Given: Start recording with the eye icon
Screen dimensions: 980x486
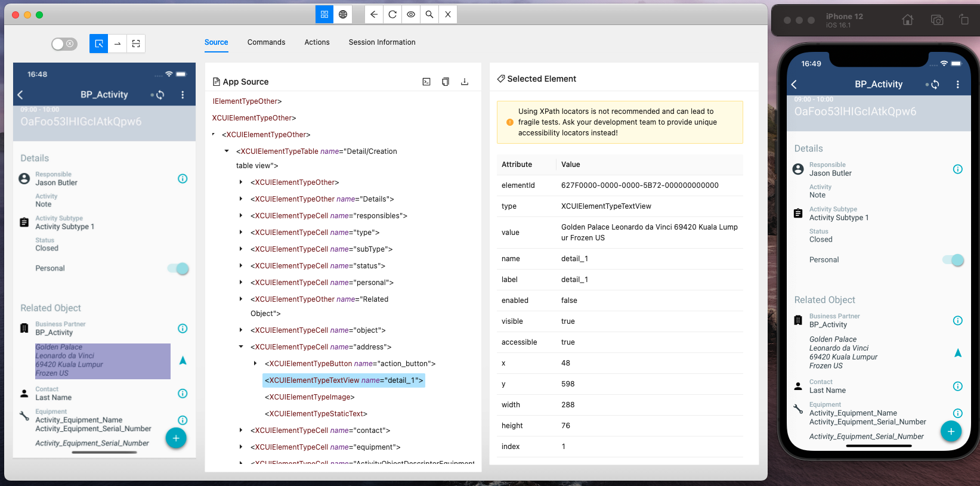Looking at the screenshot, I should click(x=411, y=14).
